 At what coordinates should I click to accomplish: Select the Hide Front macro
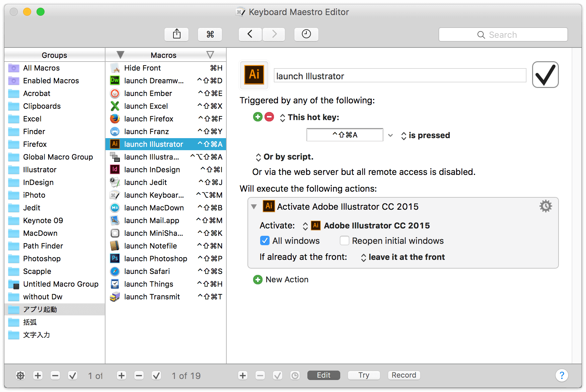tap(166, 68)
